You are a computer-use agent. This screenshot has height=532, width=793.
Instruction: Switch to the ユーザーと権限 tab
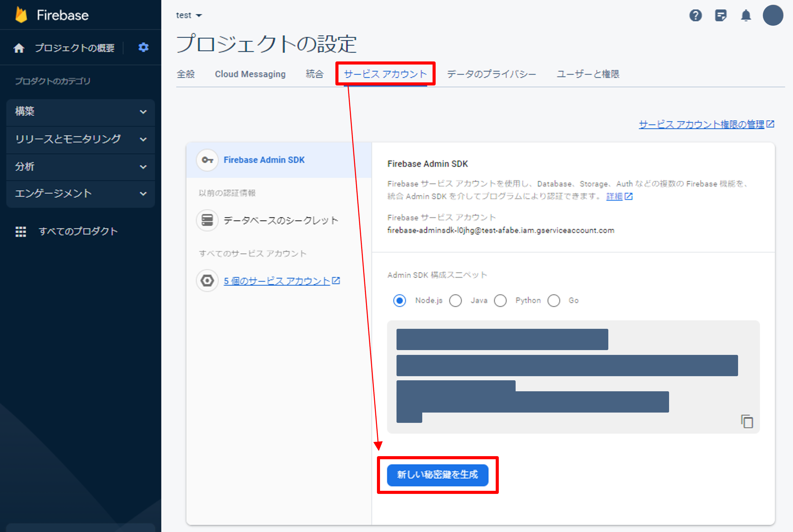tap(588, 74)
